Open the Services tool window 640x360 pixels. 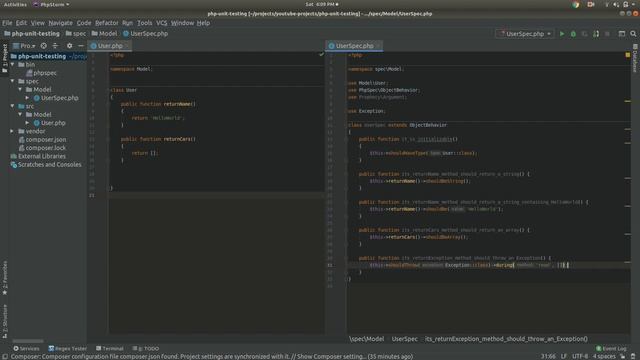pos(27,349)
